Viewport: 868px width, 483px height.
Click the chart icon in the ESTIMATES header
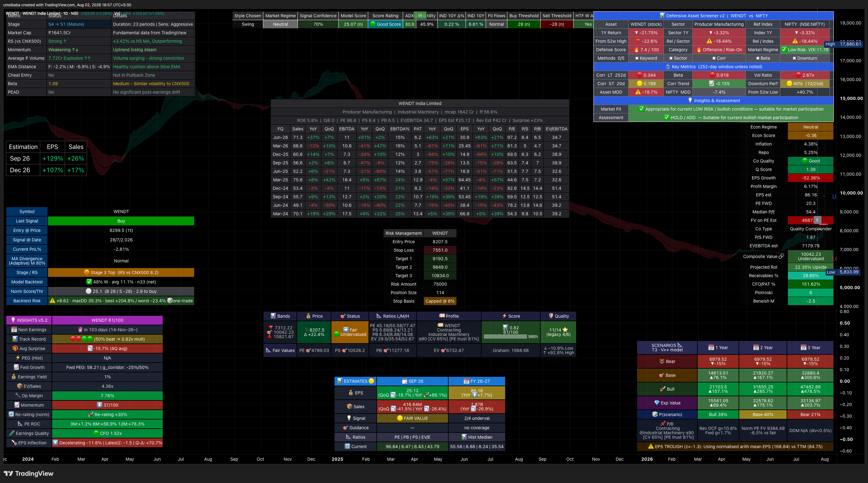pos(340,381)
